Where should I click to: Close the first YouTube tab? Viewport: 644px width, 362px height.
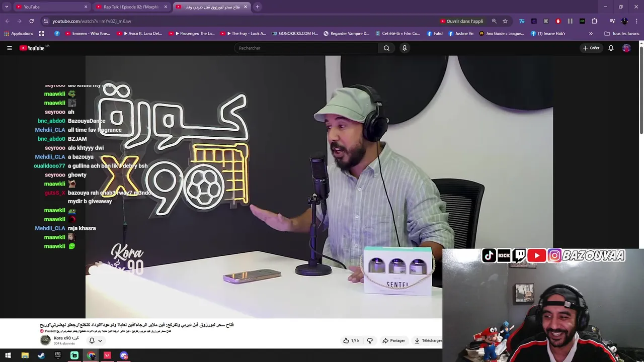coord(86,7)
